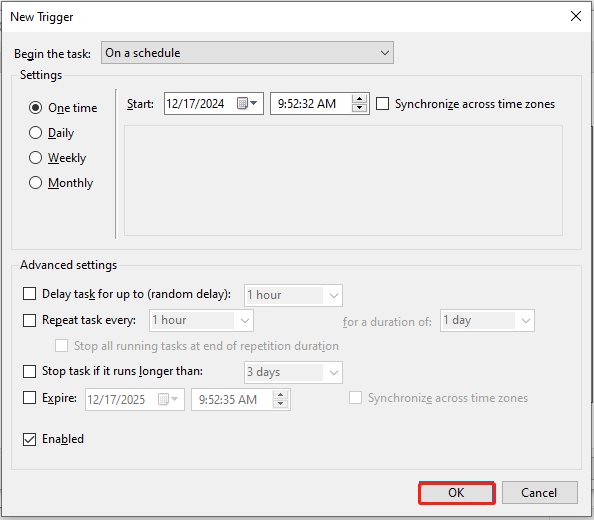The image size is (594, 520).
Task: Cancel the New Trigger dialog
Action: coord(540,493)
